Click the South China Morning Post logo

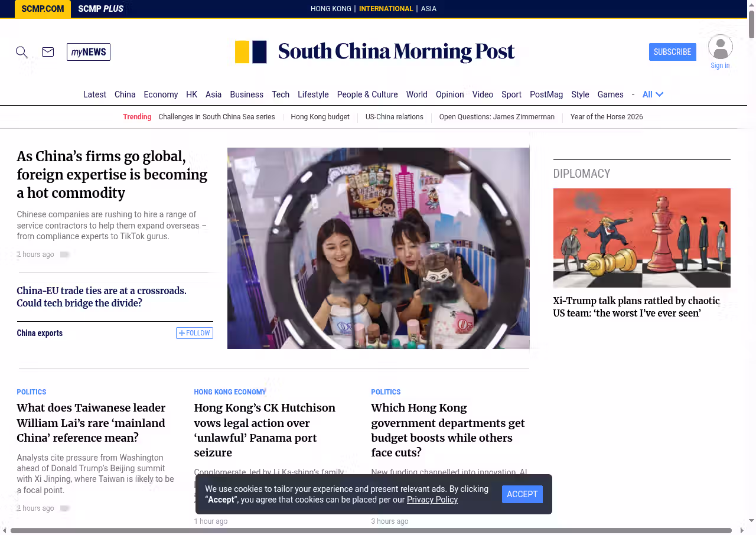click(x=375, y=52)
